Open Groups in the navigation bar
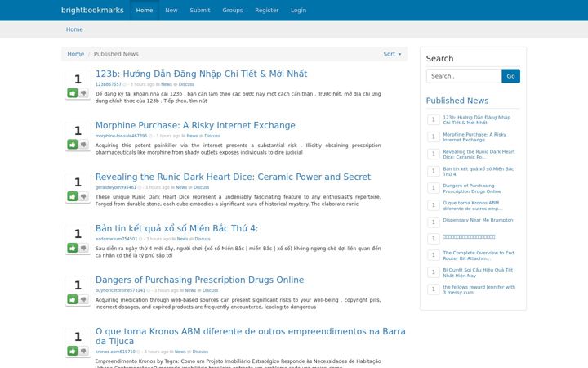Viewport: 588px width, 368px height. [x=233, y=10]
